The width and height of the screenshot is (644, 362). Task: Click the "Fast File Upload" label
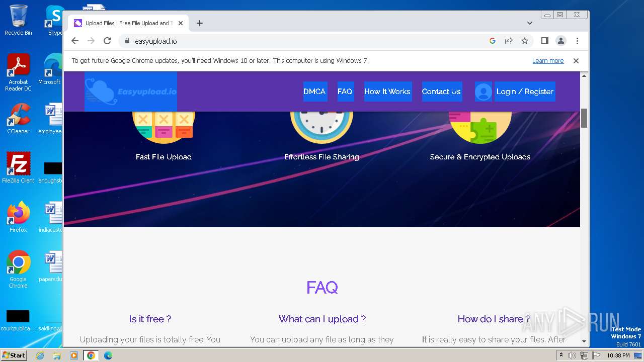pyautogui.click(x=164, y=157)
